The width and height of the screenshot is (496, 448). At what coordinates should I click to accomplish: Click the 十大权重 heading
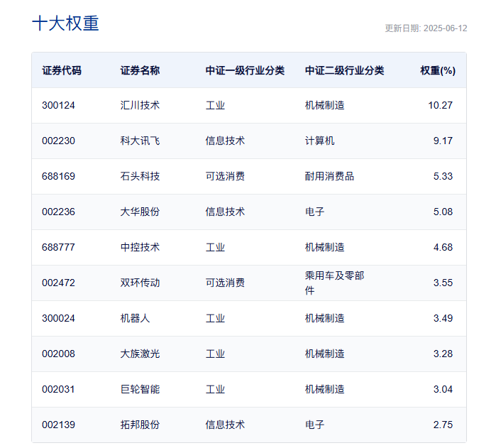pos(65,23)
